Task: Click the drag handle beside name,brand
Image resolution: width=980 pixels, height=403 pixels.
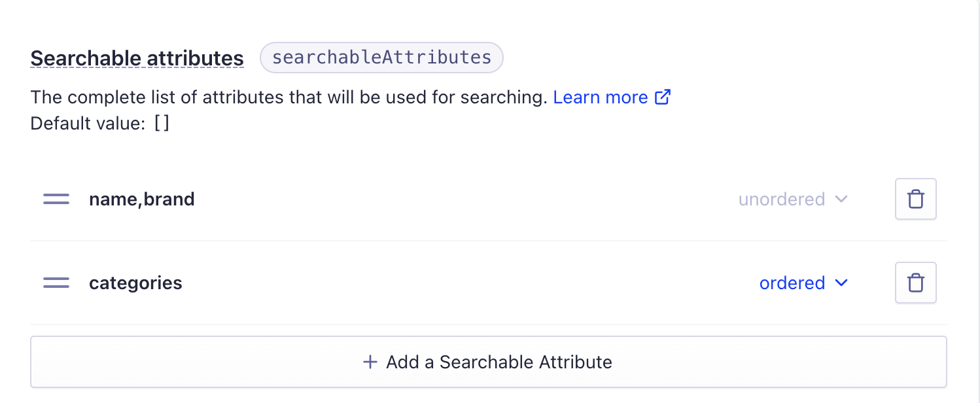Action: 56,199
